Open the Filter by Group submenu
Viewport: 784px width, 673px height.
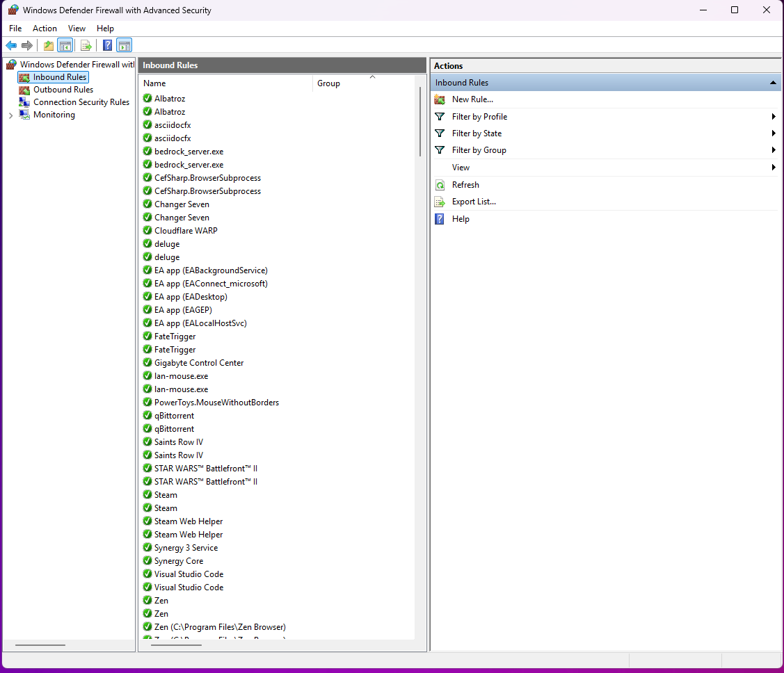pyautogui.click(x=479, y=150)
